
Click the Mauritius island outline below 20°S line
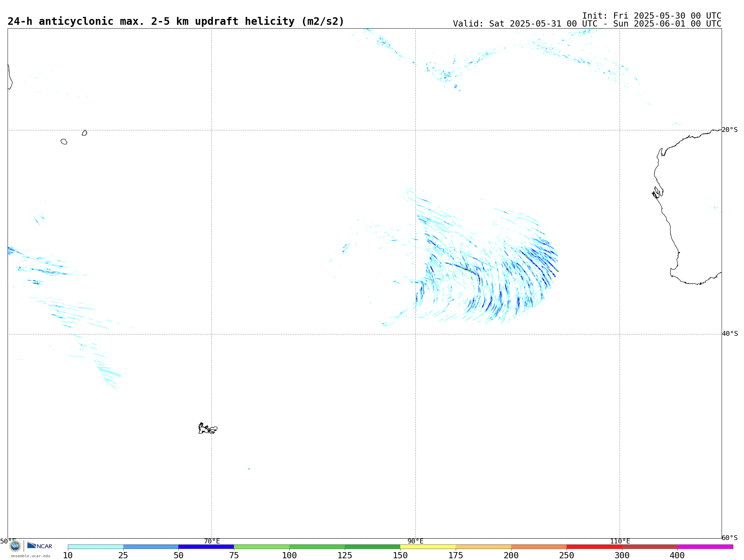[84, 133]
